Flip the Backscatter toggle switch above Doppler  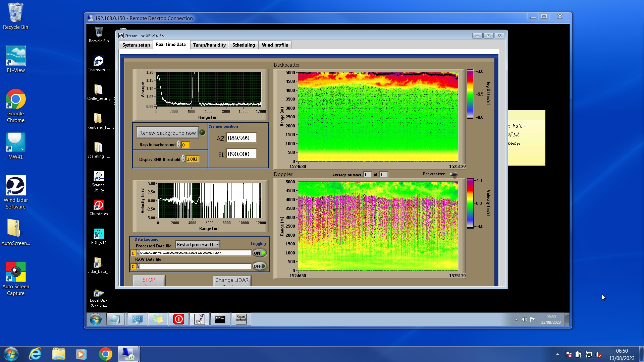click(x=453, y=174)
